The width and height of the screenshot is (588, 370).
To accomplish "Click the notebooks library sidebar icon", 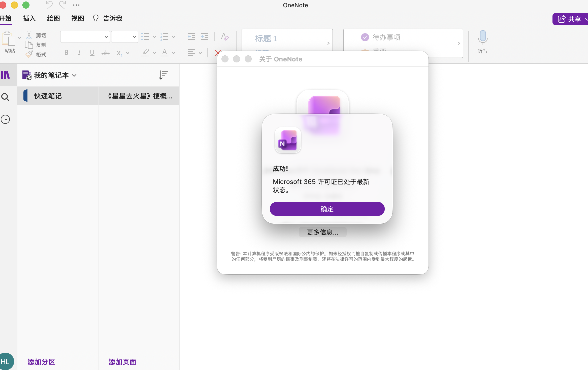I will 6,75.
